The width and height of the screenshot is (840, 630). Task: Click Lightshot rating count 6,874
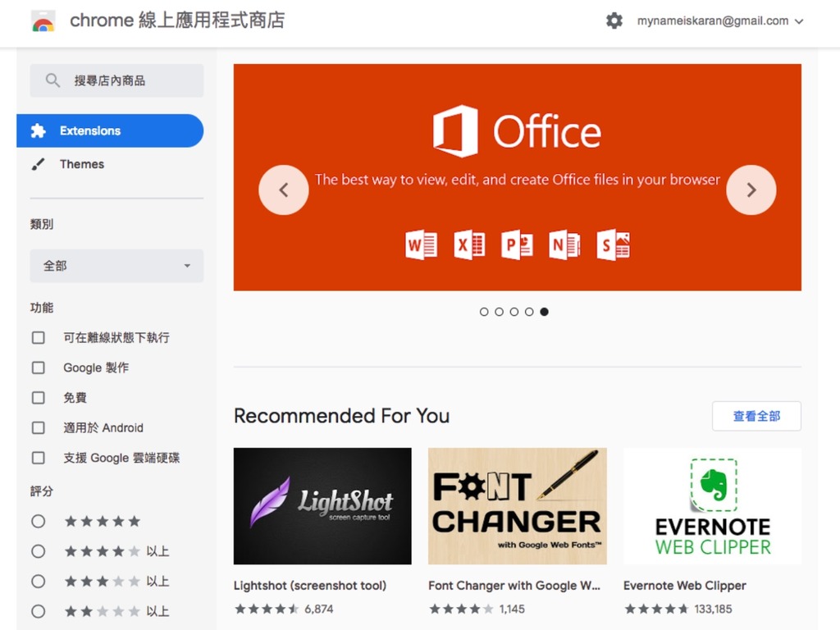point(319,609)
